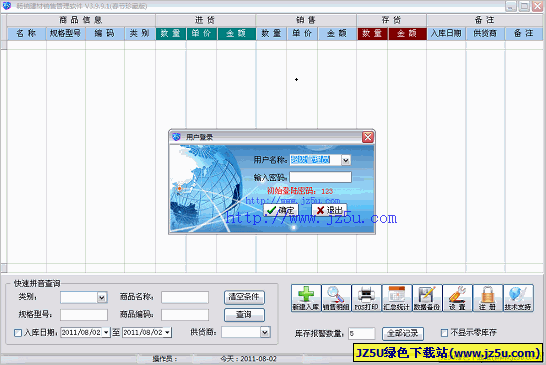Launch 数据备份 floppy disk icon

pos(427,298)
